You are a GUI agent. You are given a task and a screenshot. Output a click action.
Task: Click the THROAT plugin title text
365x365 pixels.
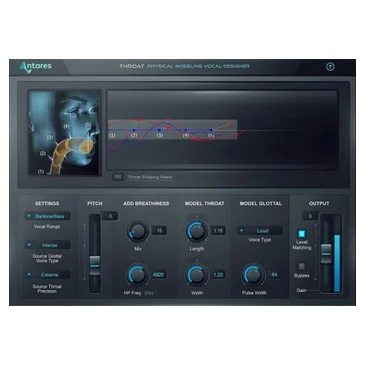(132, 66)
